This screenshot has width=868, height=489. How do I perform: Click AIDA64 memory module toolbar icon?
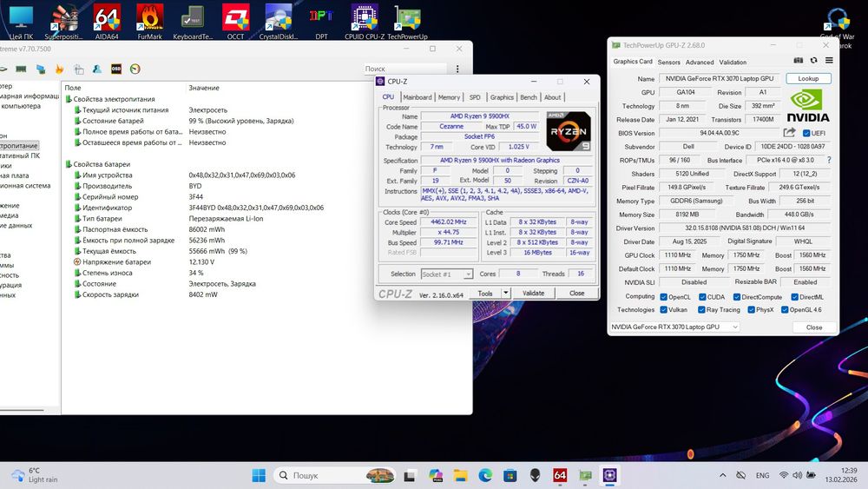click(x=21, y=69)
